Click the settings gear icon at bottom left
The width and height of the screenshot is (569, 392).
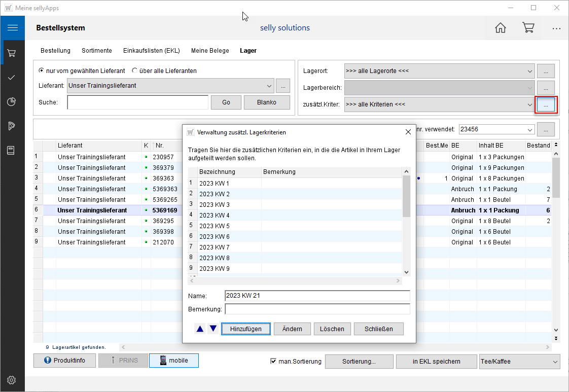click(x=12, y=380)
